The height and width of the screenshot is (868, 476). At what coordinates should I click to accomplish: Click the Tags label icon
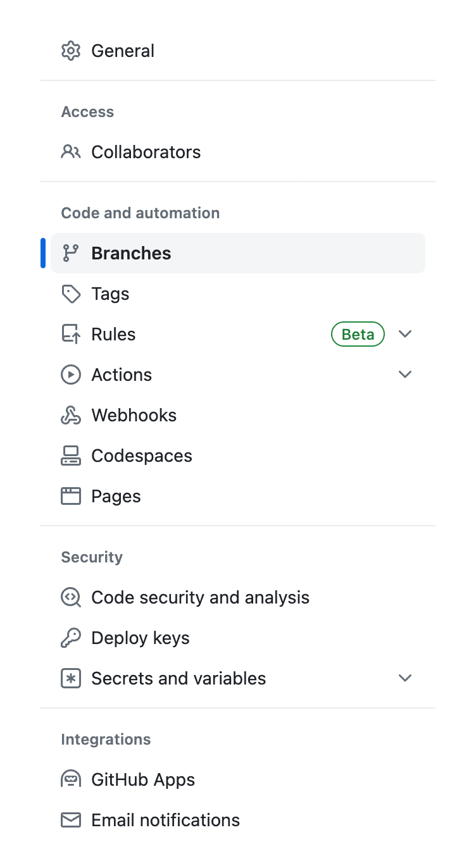tap(71, 293)
